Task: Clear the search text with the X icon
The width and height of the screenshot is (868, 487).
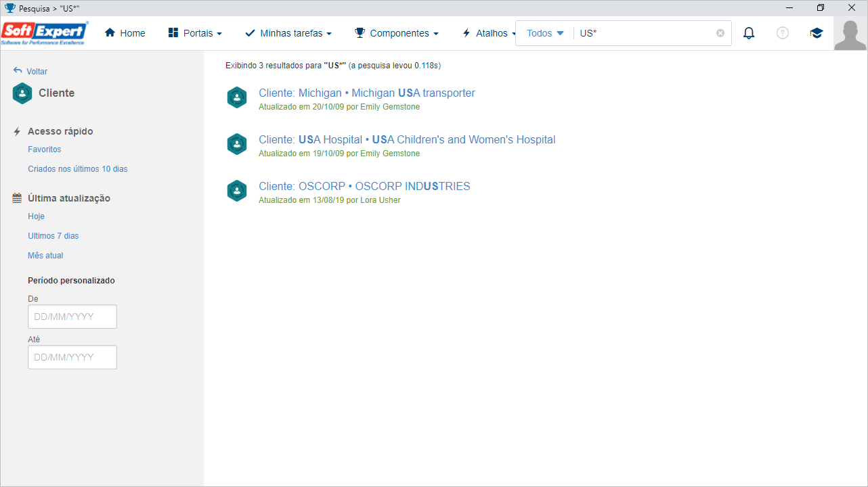Action: coord(720,33)
